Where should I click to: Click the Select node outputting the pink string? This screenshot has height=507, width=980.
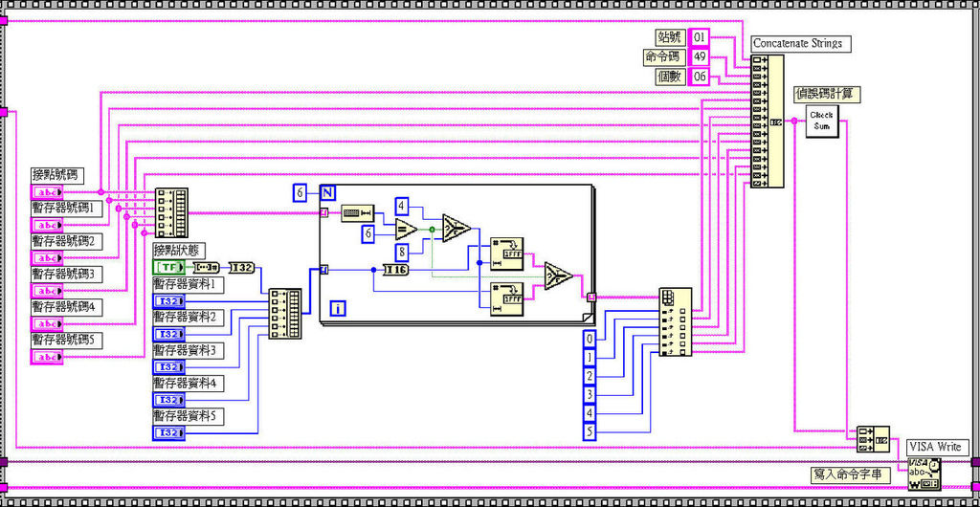pos(558,276)
